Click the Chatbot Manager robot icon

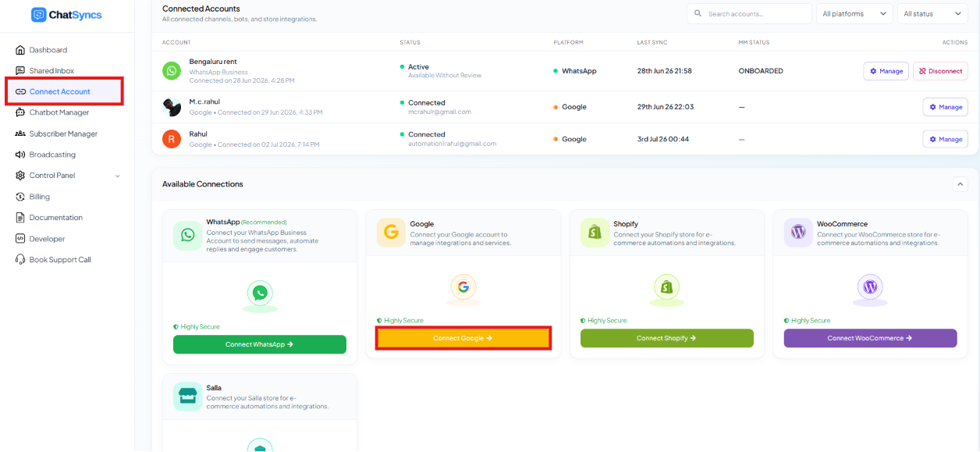(x=20, y=112)
